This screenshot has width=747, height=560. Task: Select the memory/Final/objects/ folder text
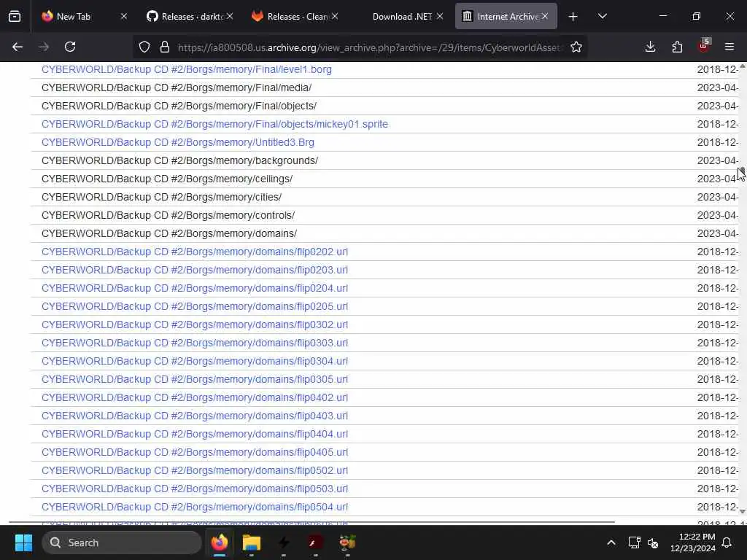179,106
